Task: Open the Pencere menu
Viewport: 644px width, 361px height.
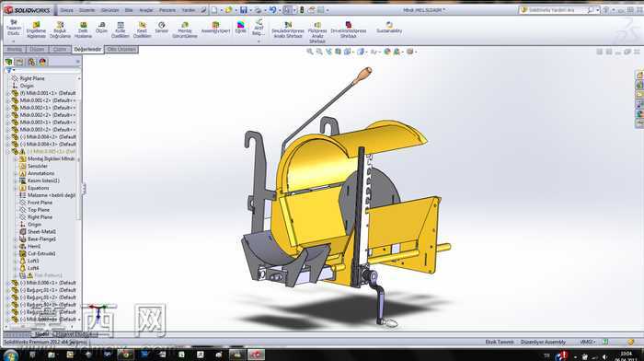Action: pos(167,10)
